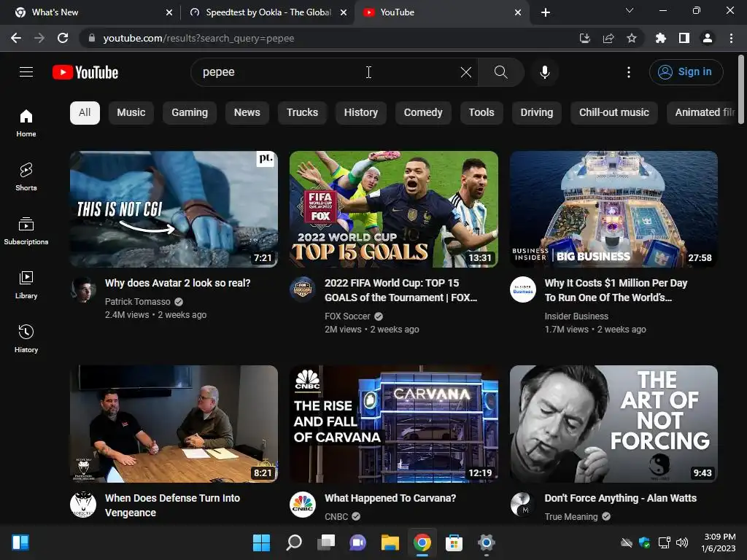Select the Chill-out music filter chip
Image resolution: width=747 pixels, height=560 pixels.
(614, 112)
